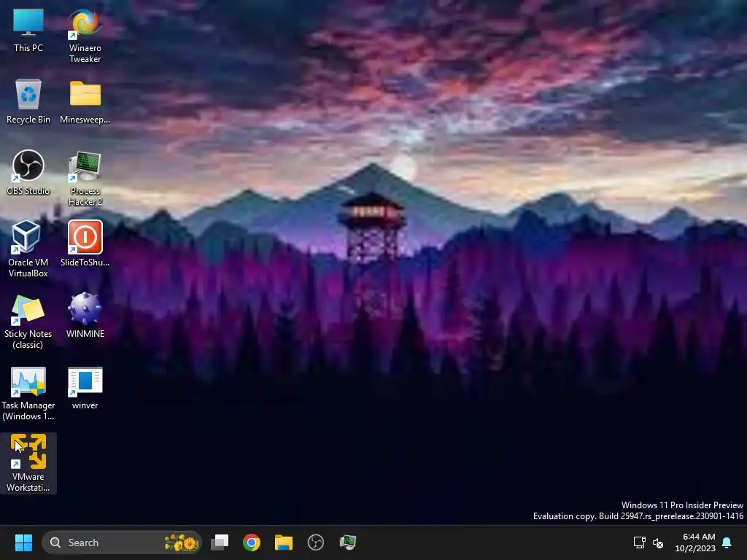Select the Winaero Tweaker shortcut
Screen dimensions: 747x560
tap(85, 36)
